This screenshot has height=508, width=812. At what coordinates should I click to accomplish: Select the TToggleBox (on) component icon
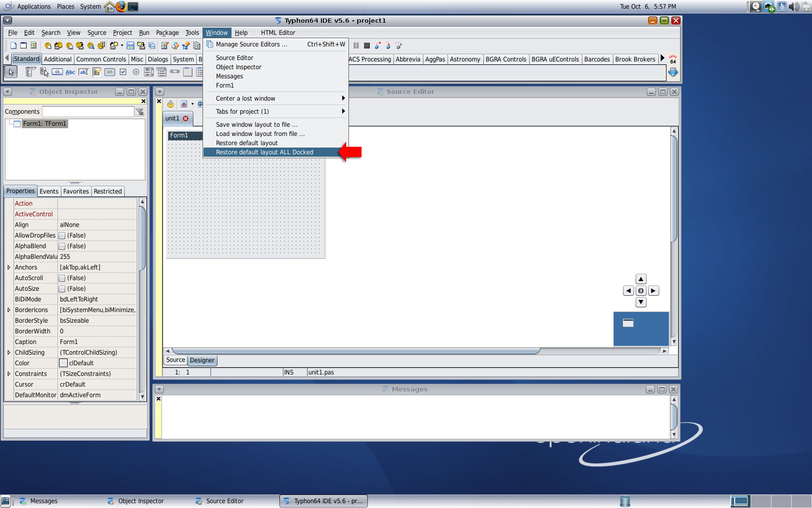click(x=110, y=72)
